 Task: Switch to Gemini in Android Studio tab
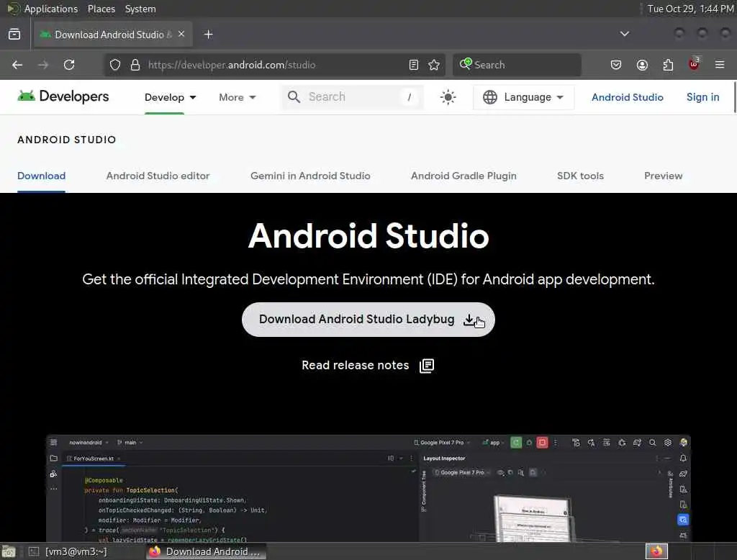click(x=310, y=176)
